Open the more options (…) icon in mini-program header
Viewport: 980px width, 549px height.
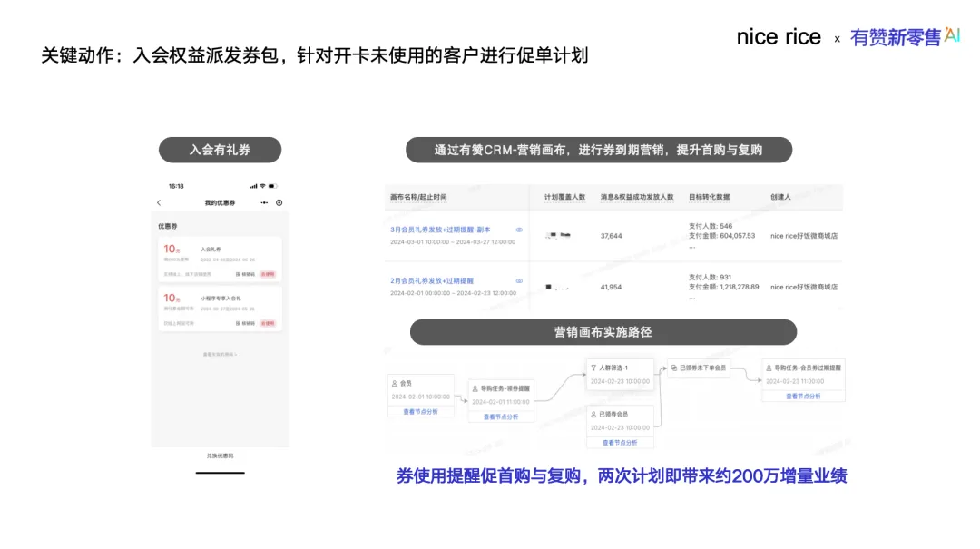point(263,201)
